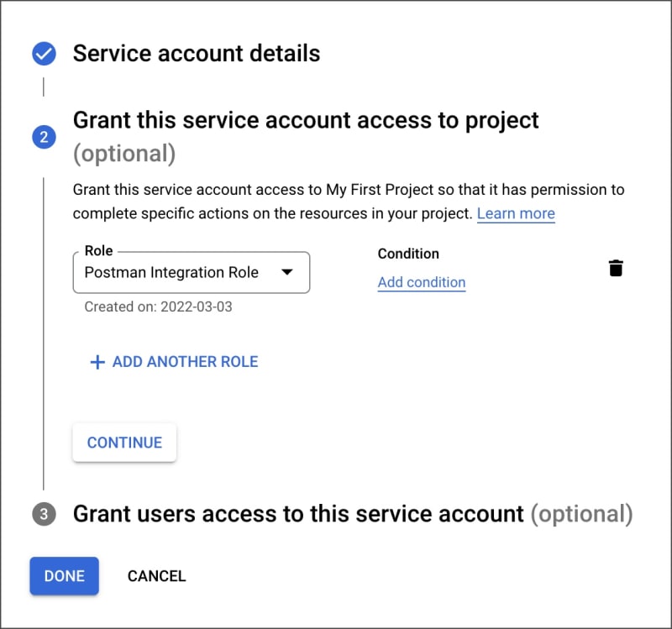This screenshot has width=672, height=629.
Task: Click the ADD ANOTHER ROLE text
Action: (x=185, y=362)
